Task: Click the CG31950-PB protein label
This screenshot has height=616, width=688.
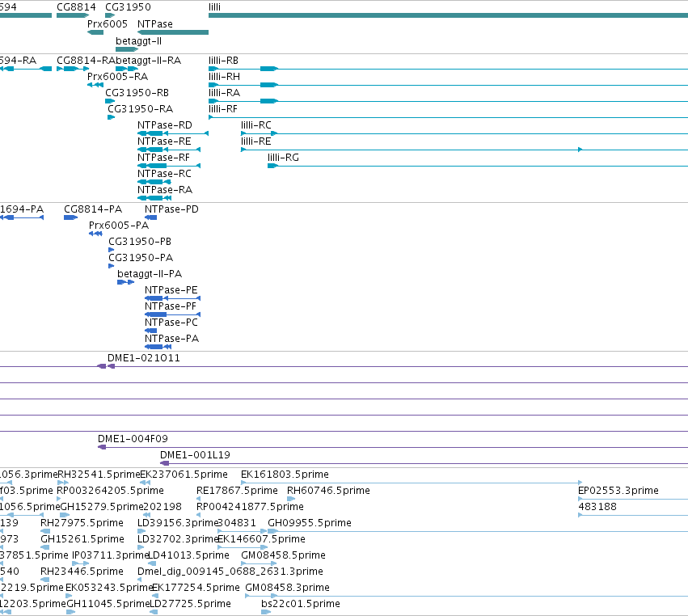Action: tap(140, 242)
